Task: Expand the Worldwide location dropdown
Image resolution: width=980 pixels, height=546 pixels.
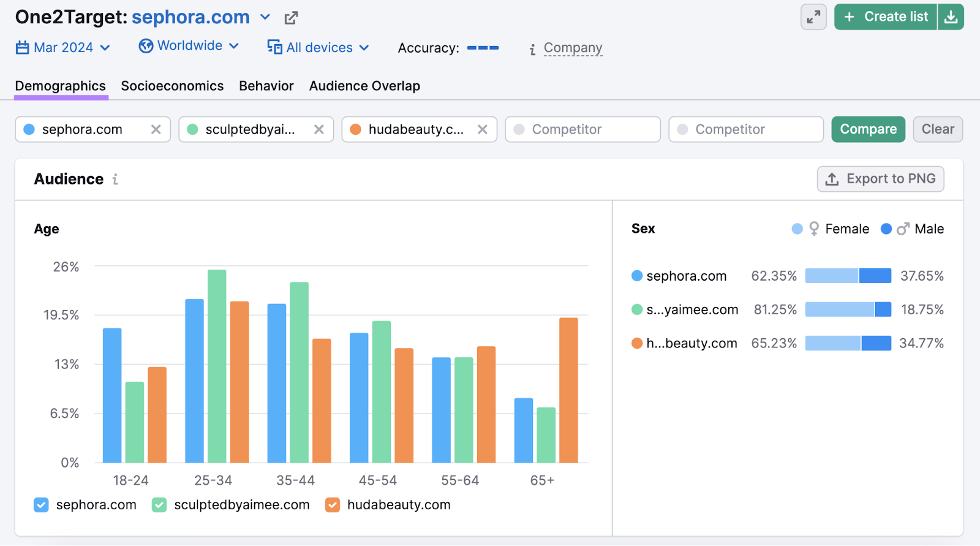Action: coord(189,46)
